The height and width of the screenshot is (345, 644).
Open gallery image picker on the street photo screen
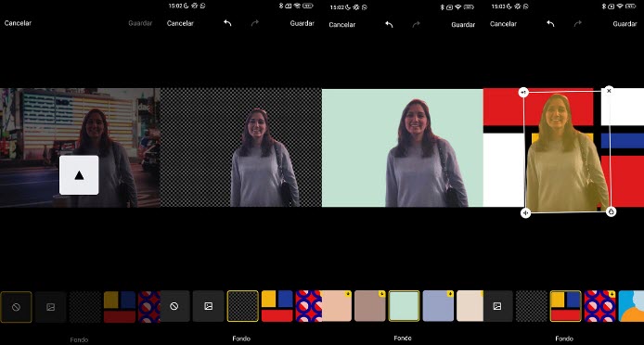tap(50, 307)
